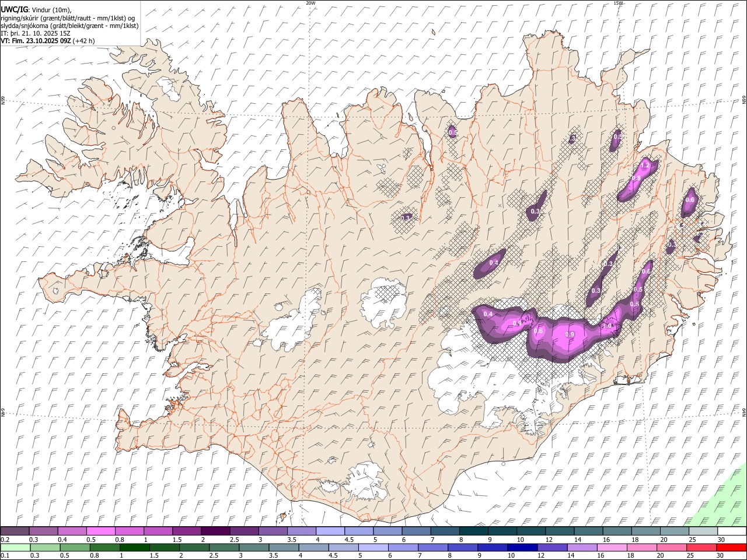747x560 pixels.
Task: Click the 0.5 swatch in the lower legend row
Action: point(75,547)
